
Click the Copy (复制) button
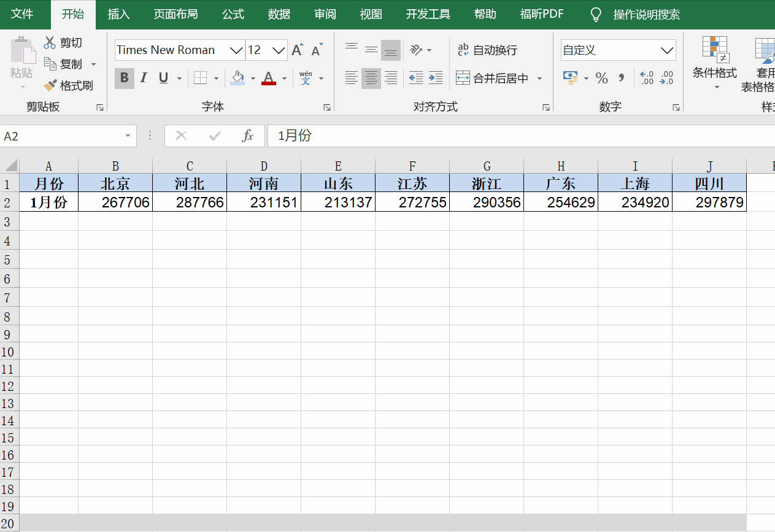click(x=63, y=64)
